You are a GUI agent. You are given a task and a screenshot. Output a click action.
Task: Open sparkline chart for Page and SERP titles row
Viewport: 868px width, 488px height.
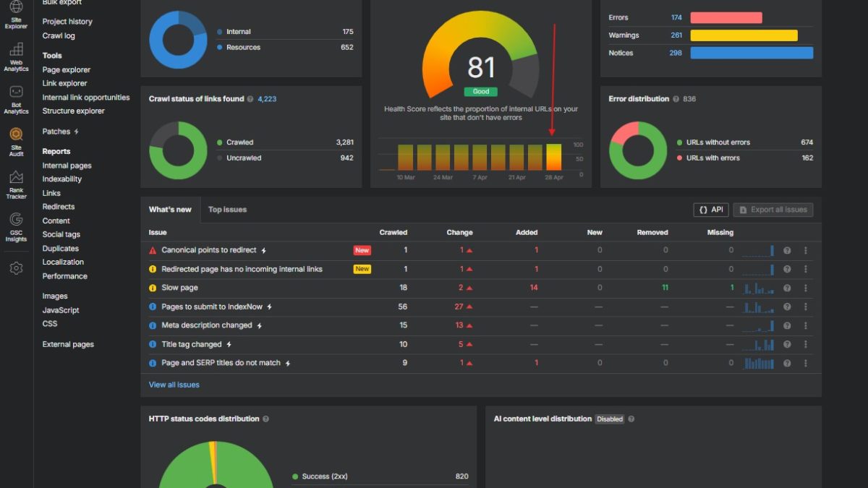tap(758, 363)
